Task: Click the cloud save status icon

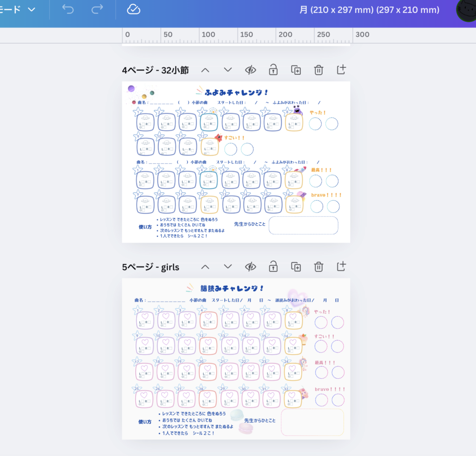Action: tap(133, 10)
